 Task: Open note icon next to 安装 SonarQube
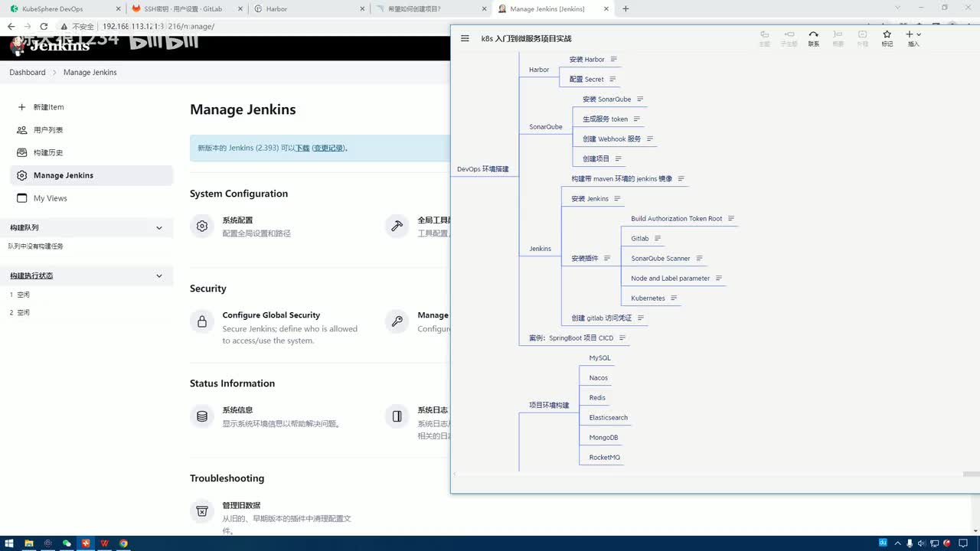coord(640,99)
